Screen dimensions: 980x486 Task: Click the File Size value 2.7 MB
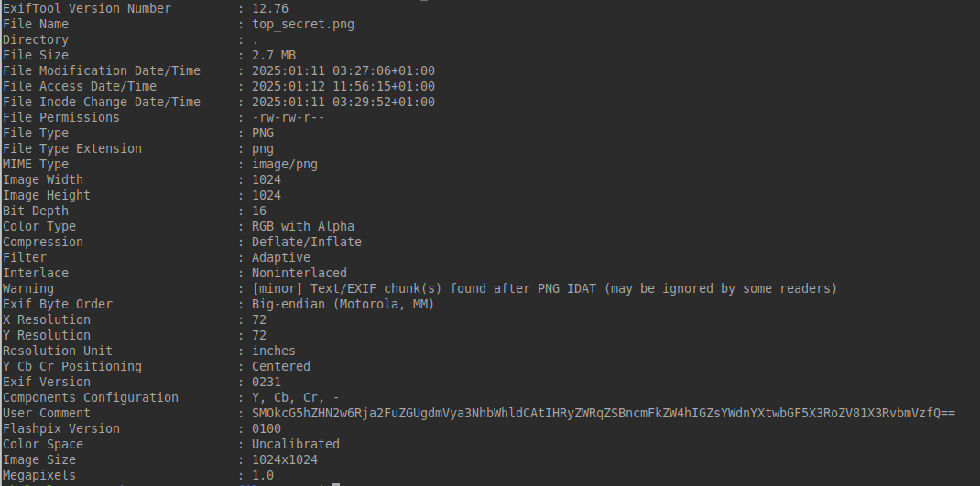click(x=274, y=55)
